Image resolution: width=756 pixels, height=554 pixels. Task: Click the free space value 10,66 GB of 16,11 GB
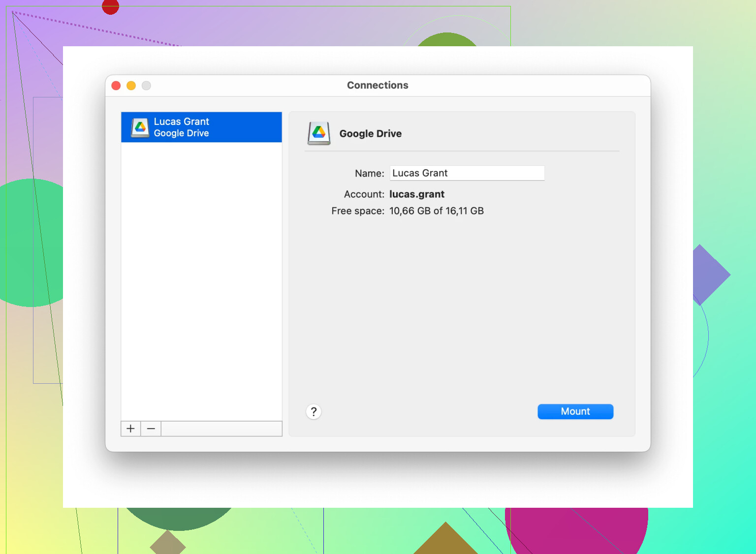click(x=436, y=211)
